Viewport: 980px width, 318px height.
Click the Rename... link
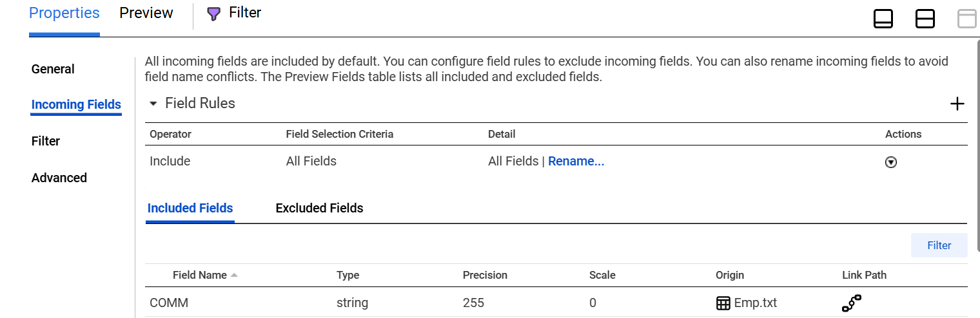point(576,161)
